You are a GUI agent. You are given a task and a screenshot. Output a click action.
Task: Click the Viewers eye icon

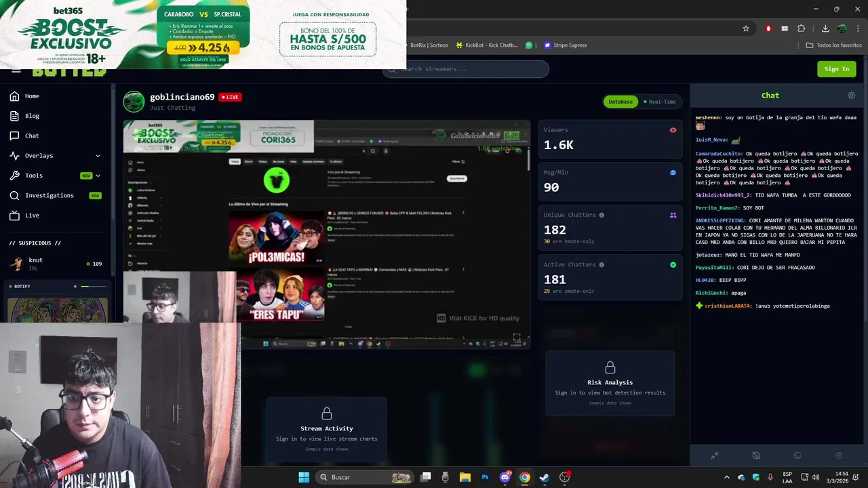point(673,130)
